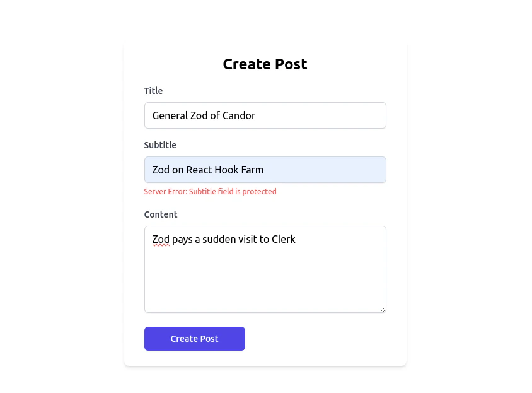Click the Subtitle label
Image resolution: width=532 pixels, height=393 pixels.
(160, 145)
